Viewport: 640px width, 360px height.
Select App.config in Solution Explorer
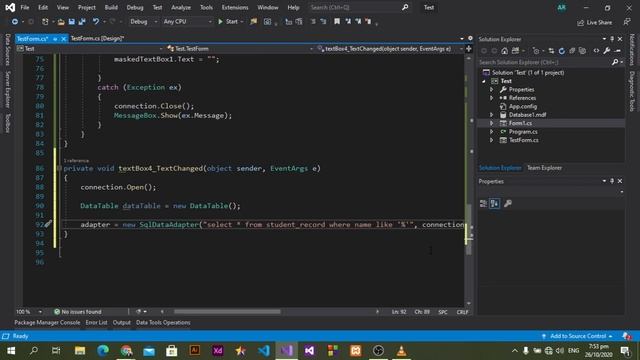[522, 106]
